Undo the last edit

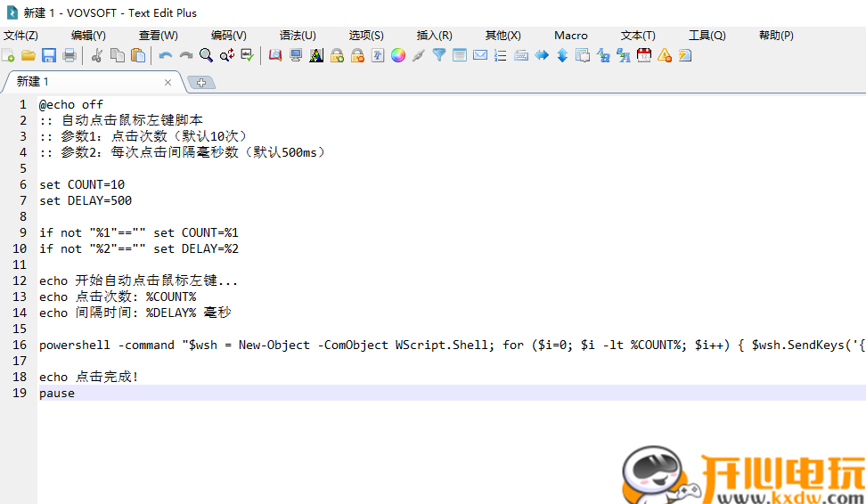[x=166, y=55]
